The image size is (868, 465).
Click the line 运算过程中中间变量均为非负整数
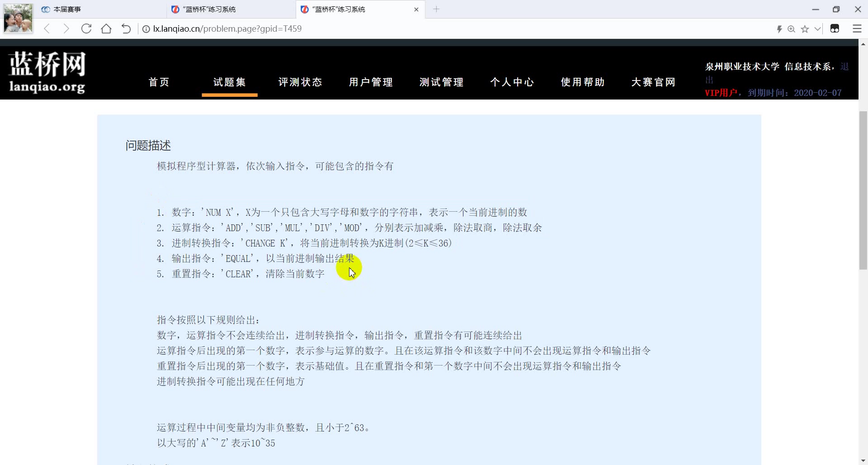264,427
